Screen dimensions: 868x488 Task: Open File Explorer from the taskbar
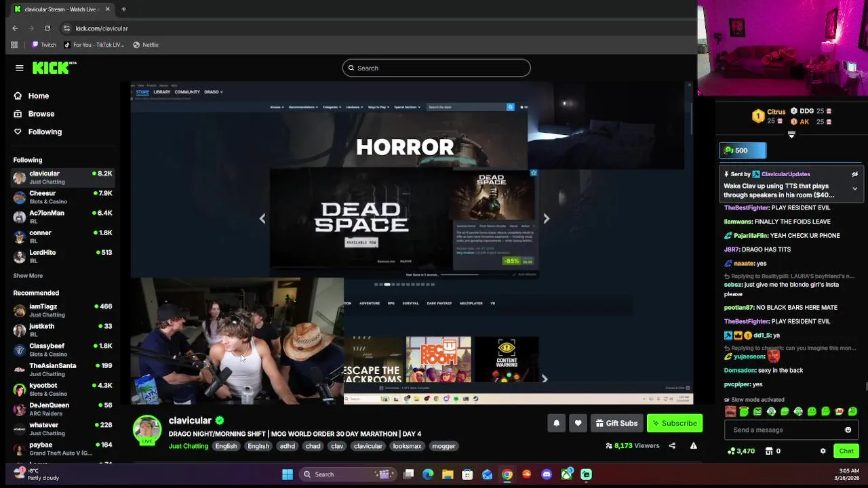(448, 474)
